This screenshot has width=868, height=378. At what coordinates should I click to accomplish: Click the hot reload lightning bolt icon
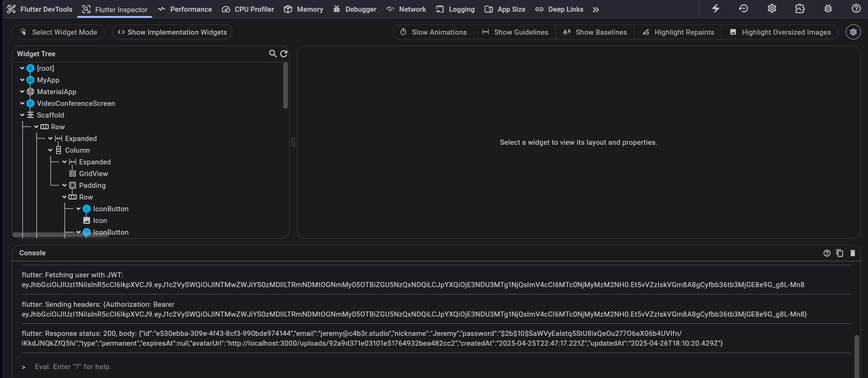pyautogui.click(x=715, y=8)
